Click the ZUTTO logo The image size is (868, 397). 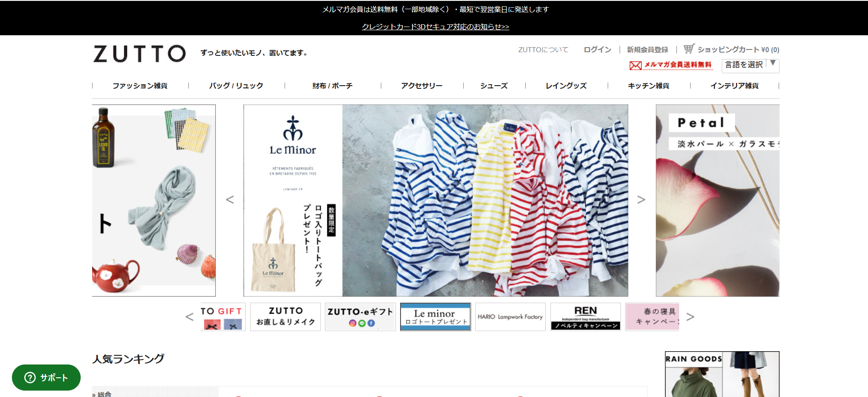pyautogui.click(x=139, y=54)
